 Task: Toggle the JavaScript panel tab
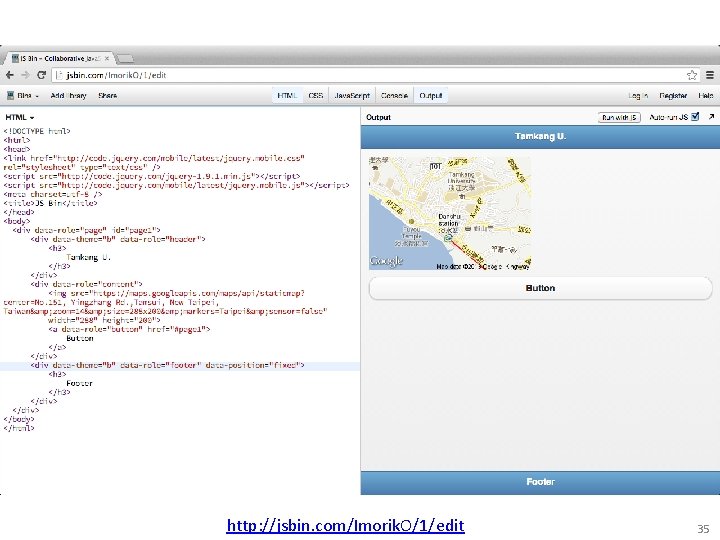click(x=352, y=96)
